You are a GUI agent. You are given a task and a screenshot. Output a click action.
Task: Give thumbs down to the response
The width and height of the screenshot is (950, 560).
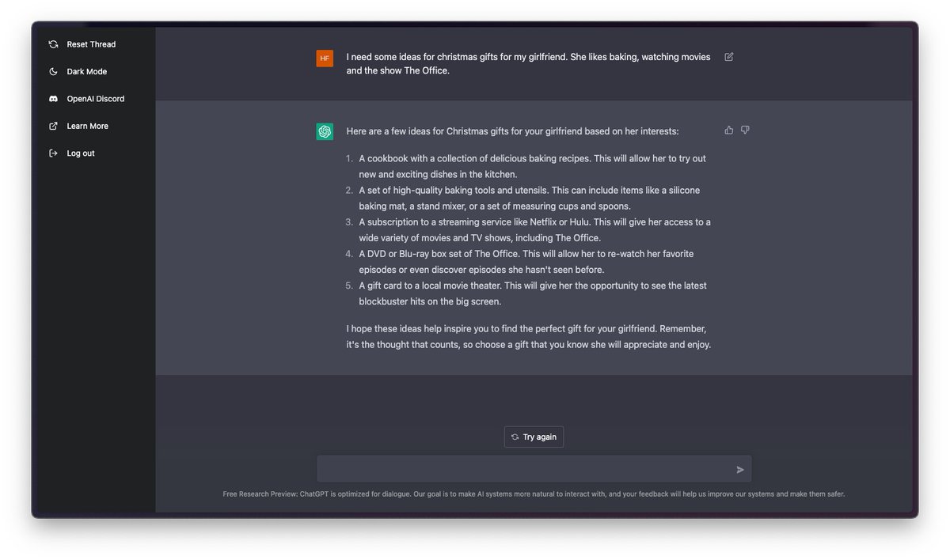[x=745, y=130]
